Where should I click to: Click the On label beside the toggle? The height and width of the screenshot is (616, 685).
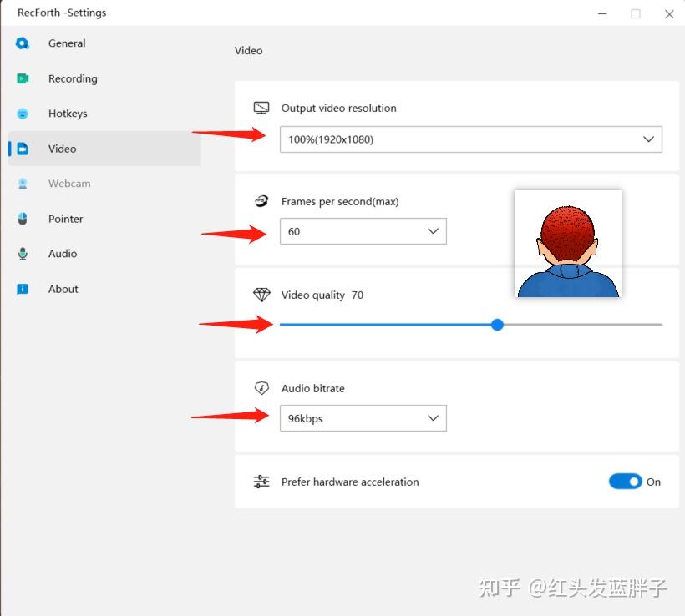[653, 482]
